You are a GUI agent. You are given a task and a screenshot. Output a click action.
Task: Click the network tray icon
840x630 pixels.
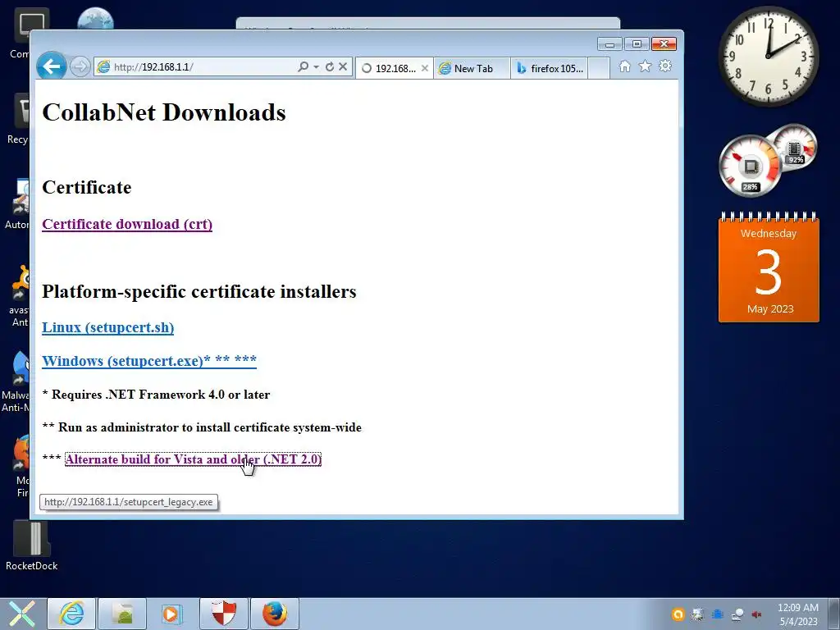[737, 614]
